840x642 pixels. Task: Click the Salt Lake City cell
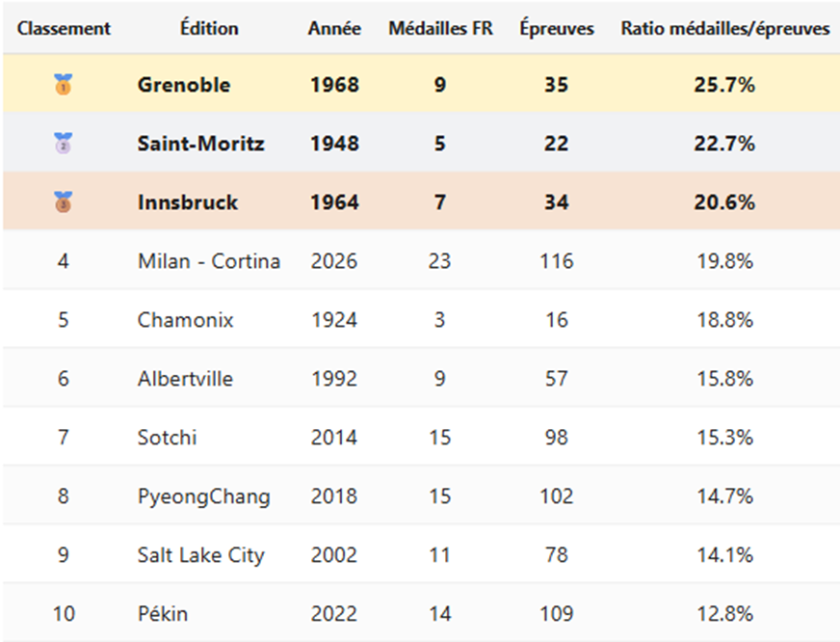point(200,555)
